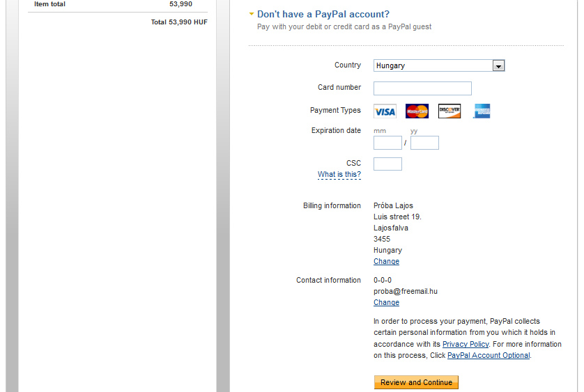
Task: Click the American Express logo
Action: [x=482, y=111]
